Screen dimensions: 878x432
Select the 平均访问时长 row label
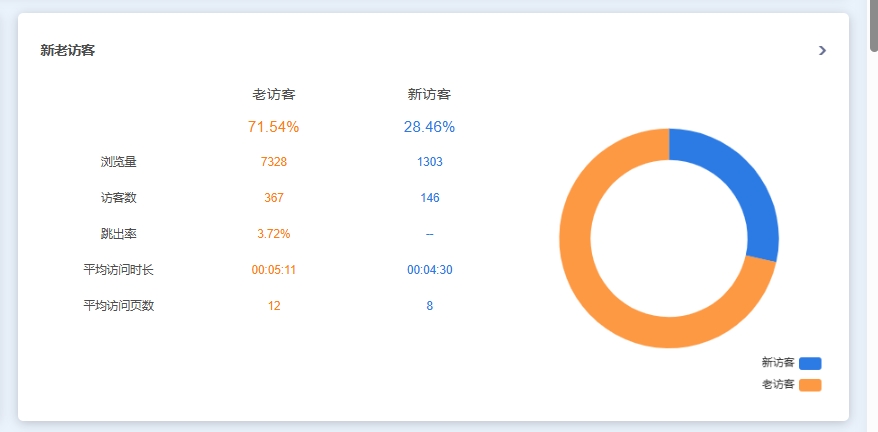point(118,270)
